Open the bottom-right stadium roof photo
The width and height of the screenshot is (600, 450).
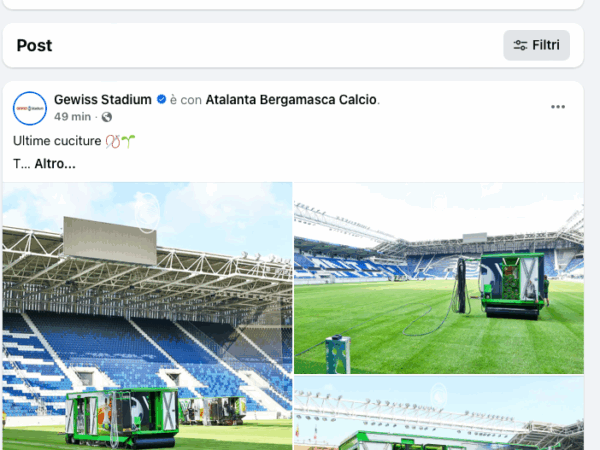[439, 413]
